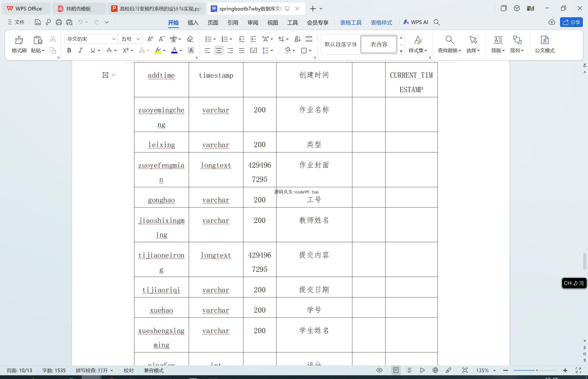Click the vertical scrollbar thumb
The width and height of the screenshot is (588, 379).
coord(584,261)
